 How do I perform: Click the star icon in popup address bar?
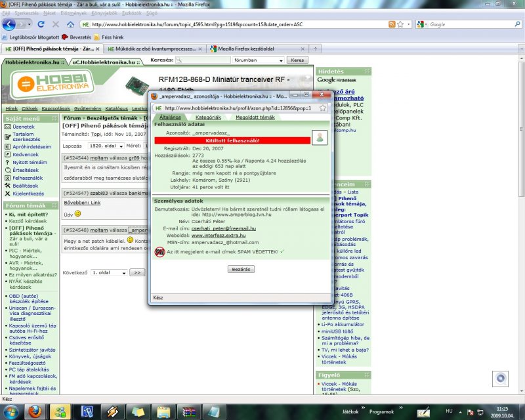pyautogui.click(x=322, y=108)
